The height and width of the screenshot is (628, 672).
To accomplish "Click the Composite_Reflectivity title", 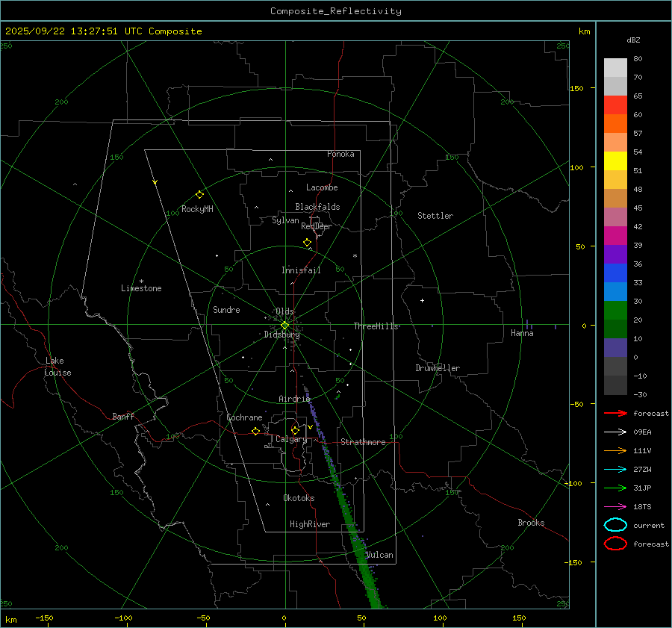I will point(335,11).
